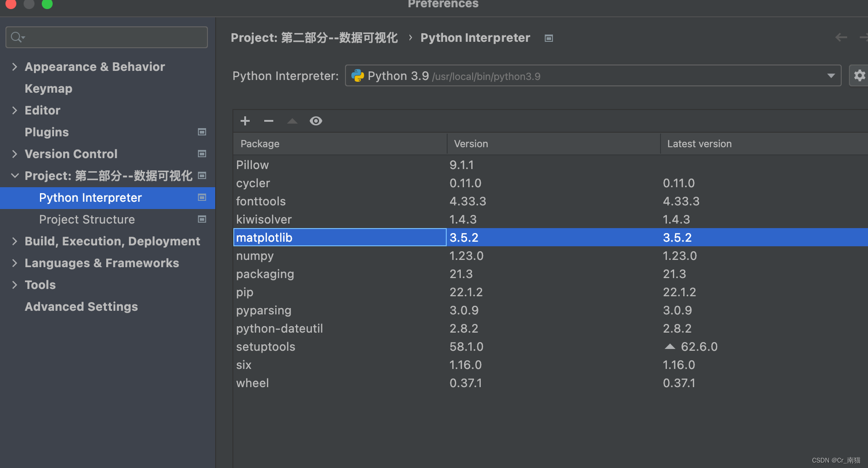Expand the Editor section

pyautogui.click(x=15, y=110)
